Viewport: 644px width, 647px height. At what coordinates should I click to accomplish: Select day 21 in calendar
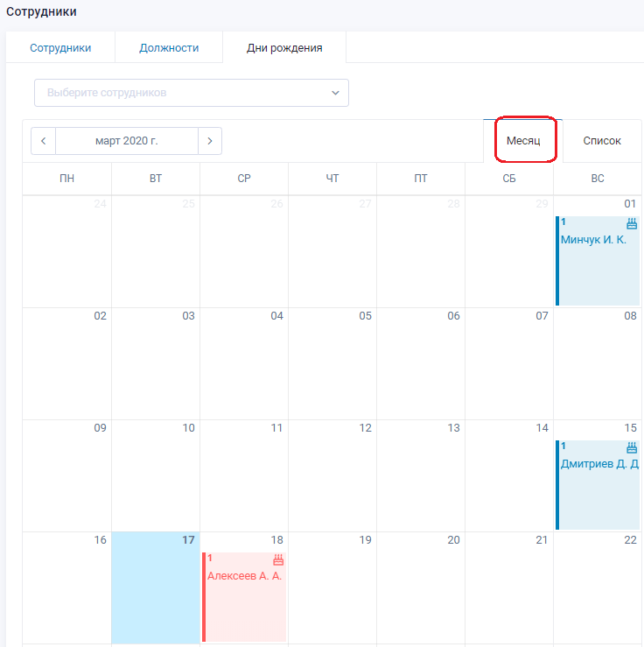point(508,587)
